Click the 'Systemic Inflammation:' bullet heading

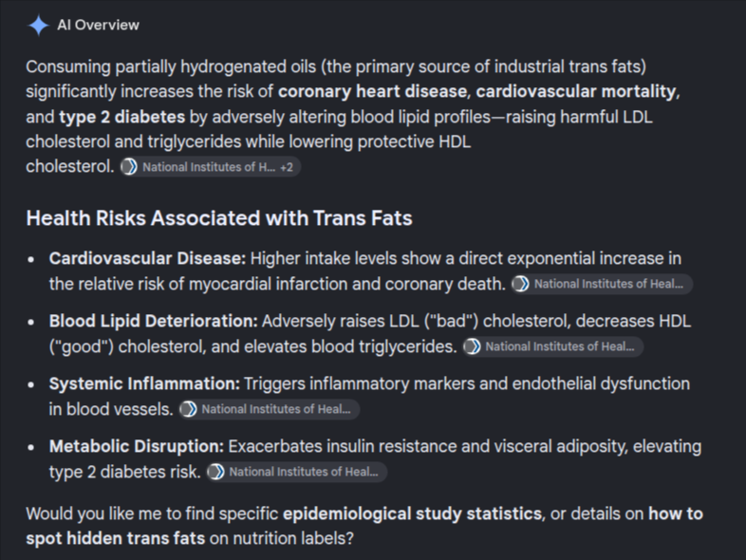click(x=144, y=384)
